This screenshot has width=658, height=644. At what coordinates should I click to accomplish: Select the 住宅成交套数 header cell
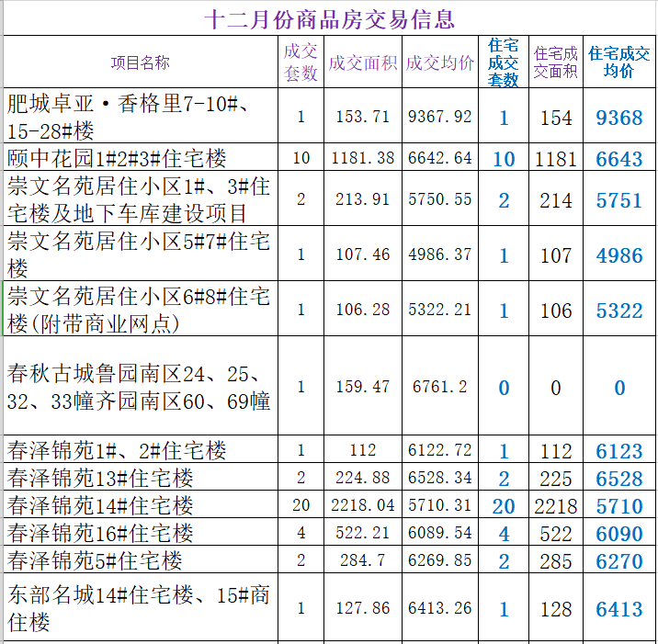pos(504,62)
